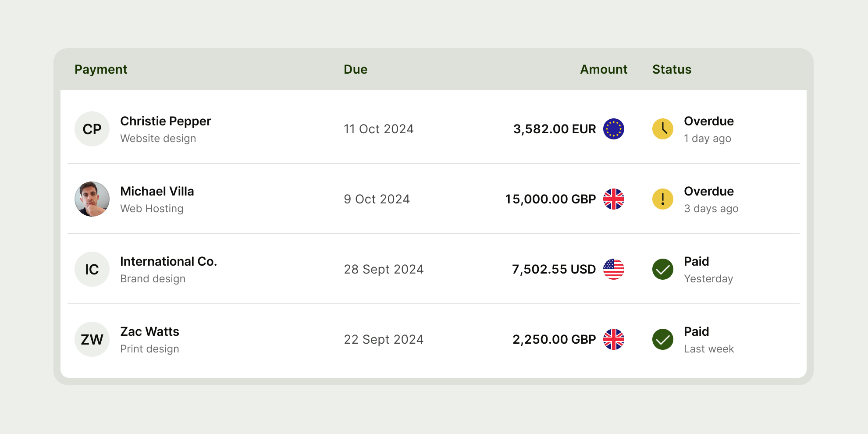The image size is (868, 434).
Task: Open Michael Villa payment name
Action: point(157,192)
